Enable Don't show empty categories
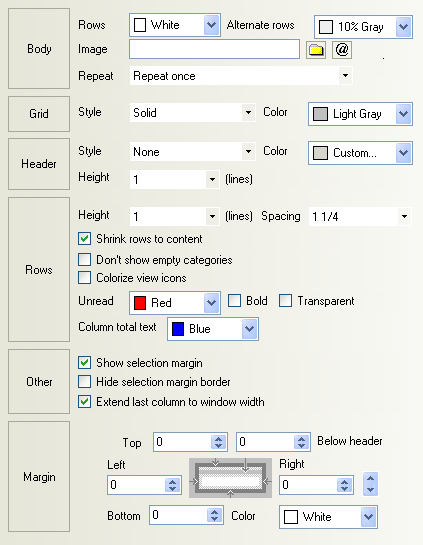This screenshot has width=423, height=545. (x=84, y=260)
